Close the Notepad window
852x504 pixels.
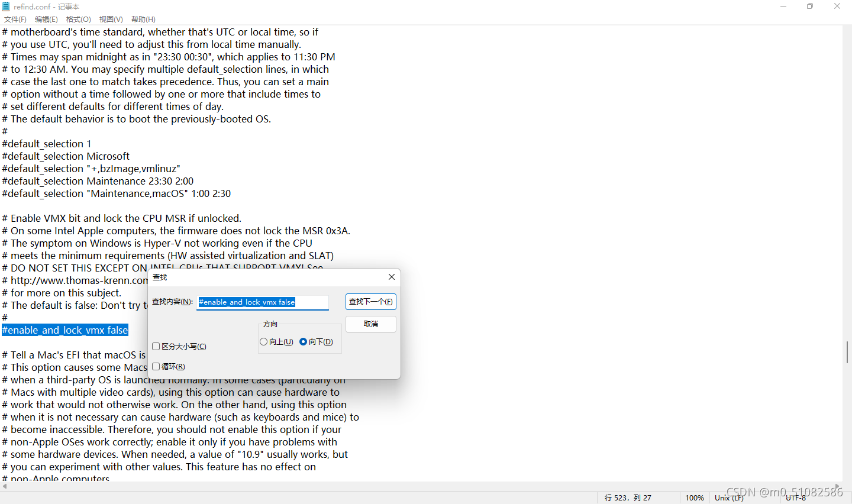pyautogui.click(x=837, y=7)
